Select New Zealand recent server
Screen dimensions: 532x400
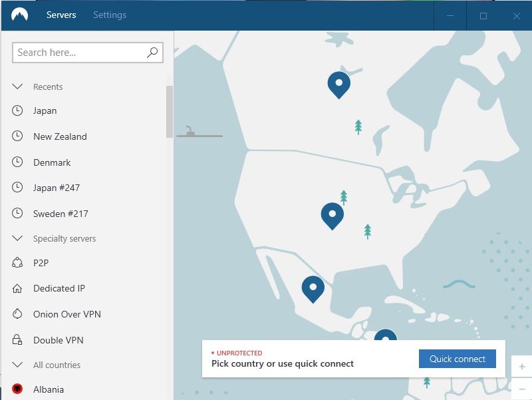(60, 136)
